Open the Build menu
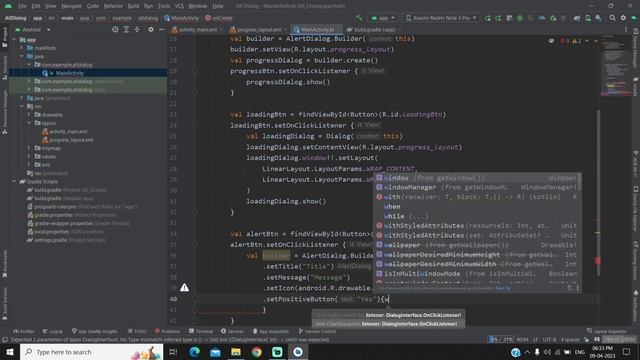640x360 pixels. pyautogui.click(x=133, y=6)
